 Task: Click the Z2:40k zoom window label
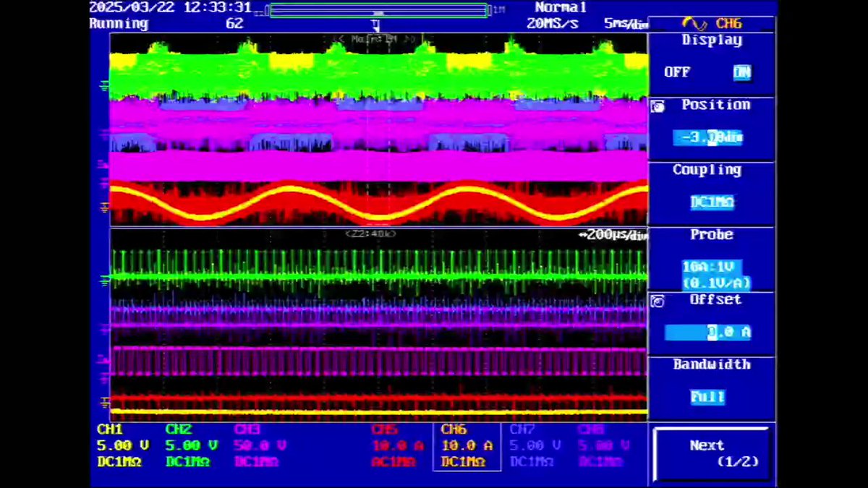[x=370, y=234]
